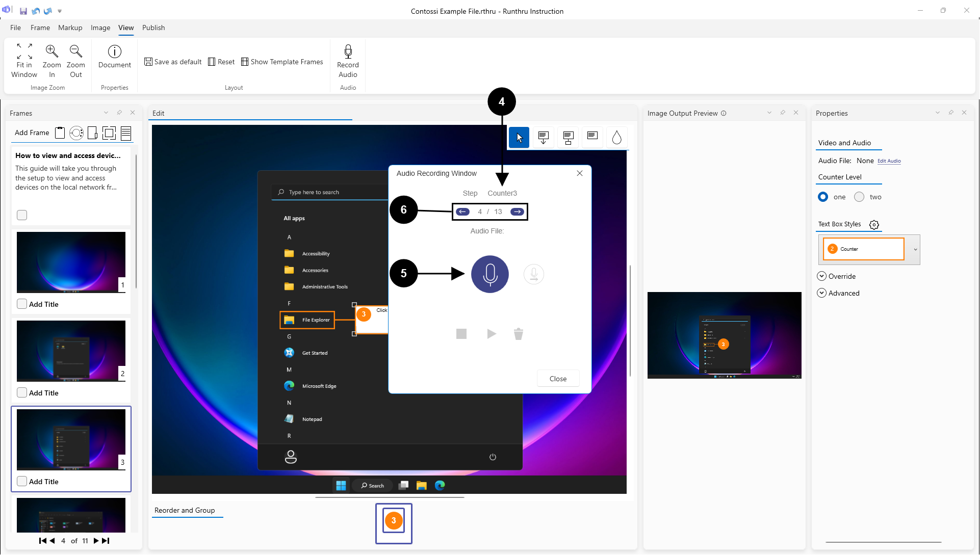
Task: Expand the Override section
Action: [821, 276]
